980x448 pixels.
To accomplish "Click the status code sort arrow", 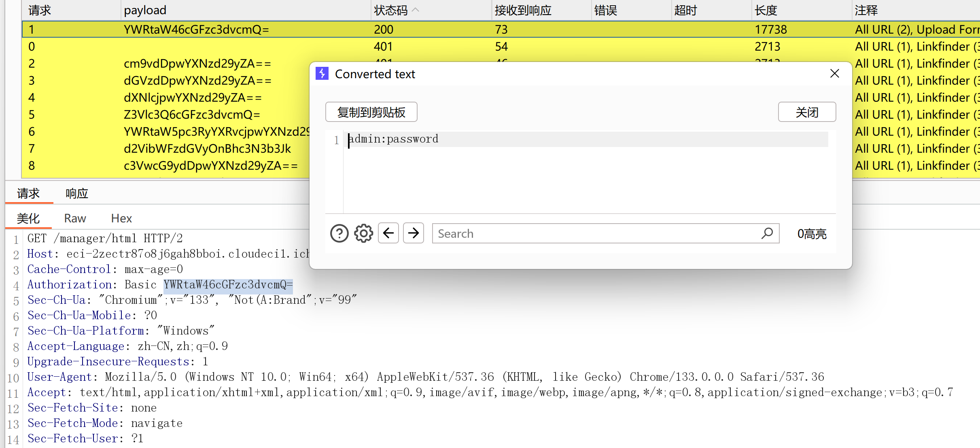I will point(415,10).
